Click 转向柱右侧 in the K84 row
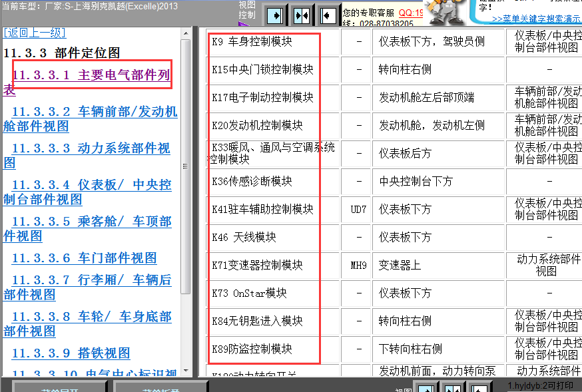 point(438,321)
